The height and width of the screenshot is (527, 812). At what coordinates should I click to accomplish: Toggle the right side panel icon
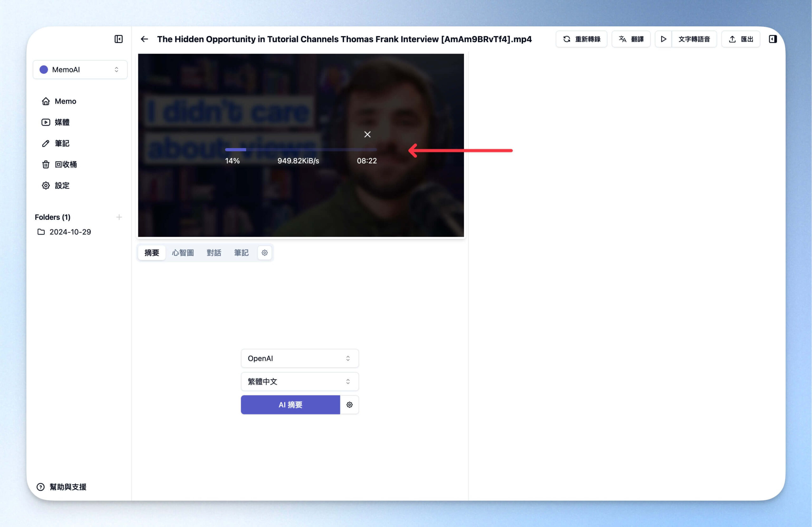click(773, 39)
